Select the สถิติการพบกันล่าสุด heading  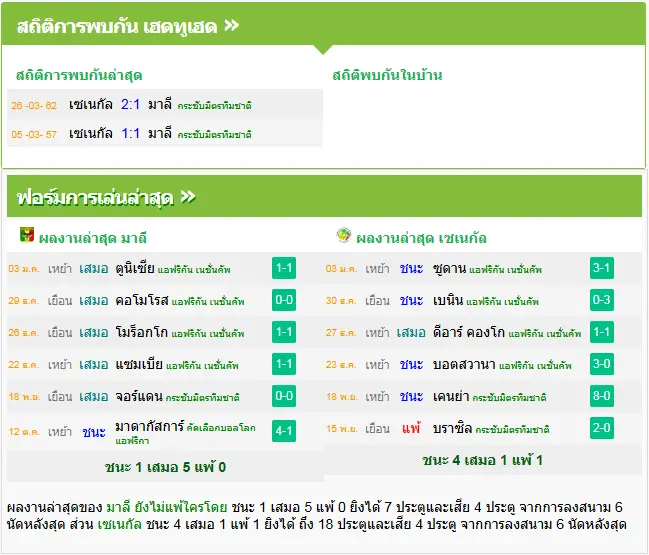(x=79, y=75)
